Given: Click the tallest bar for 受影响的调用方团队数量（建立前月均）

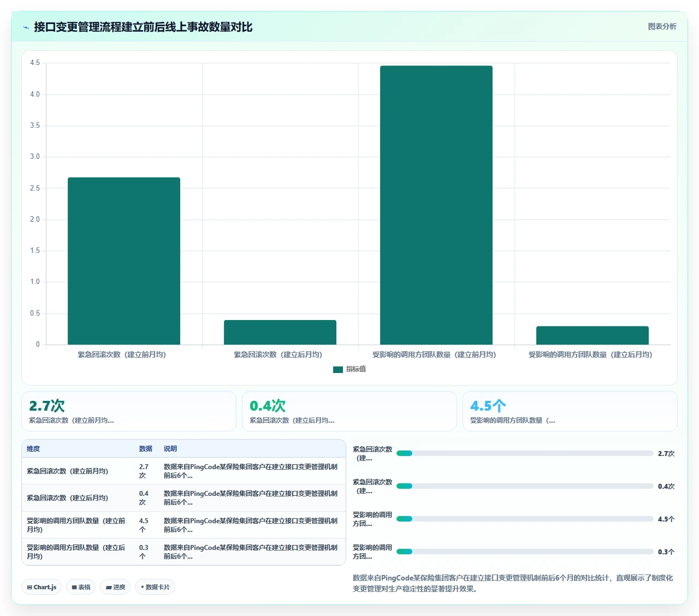Looking at the screenshot, I should click(x=436, y=205).
